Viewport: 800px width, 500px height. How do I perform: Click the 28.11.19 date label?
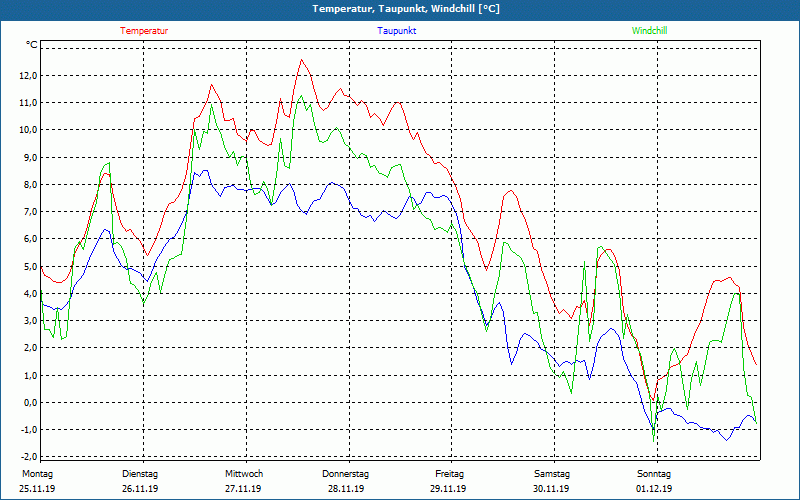[346, 489]
